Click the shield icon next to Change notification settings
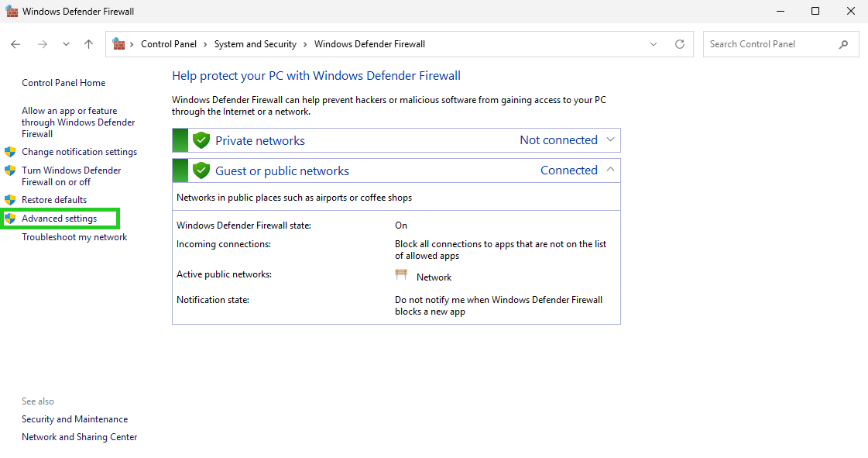Viewport: 868px width, 458px height. (x=9, y=151)
